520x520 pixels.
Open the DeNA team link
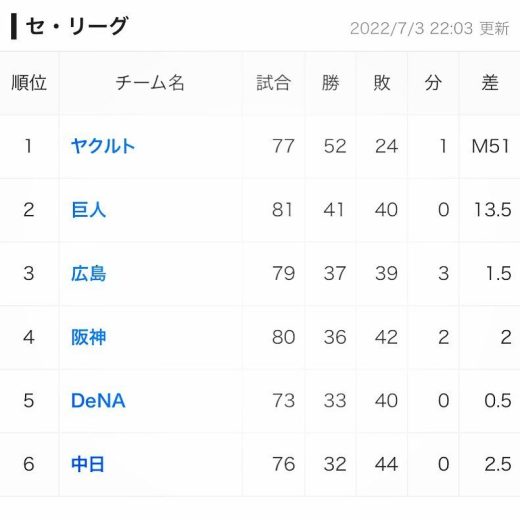click(x=98, y=401)
